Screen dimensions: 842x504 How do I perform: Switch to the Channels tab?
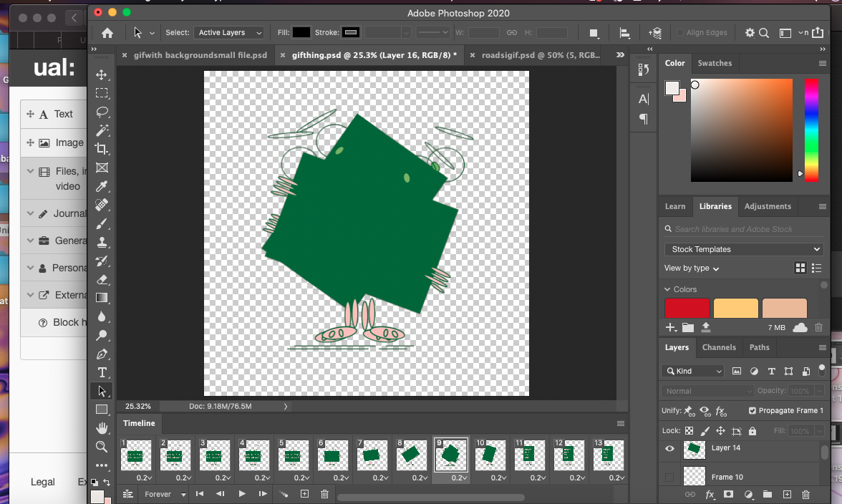[x=718, y=347]
